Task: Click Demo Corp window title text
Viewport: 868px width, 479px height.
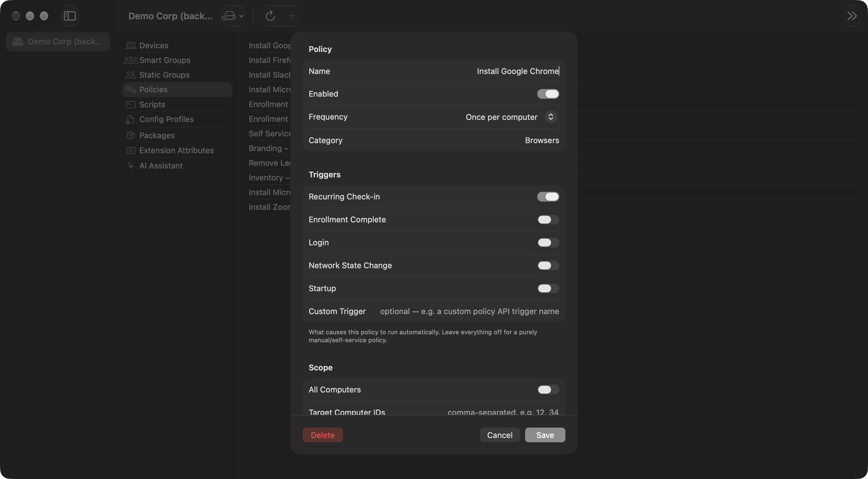Action: [171, 16]
